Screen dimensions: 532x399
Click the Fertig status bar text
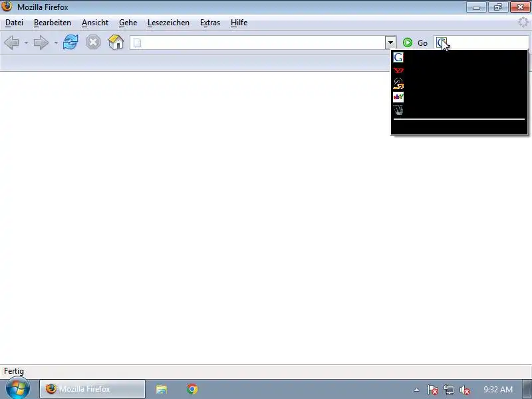click(14, 371)
